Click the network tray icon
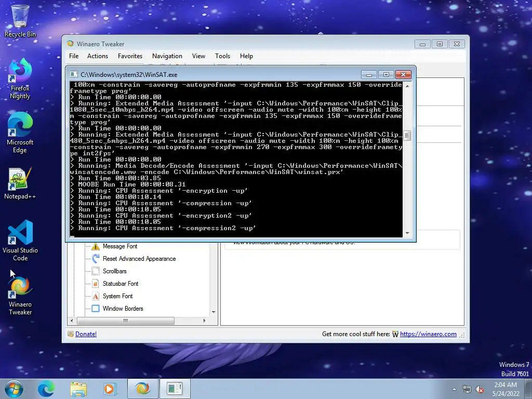The height and width of the screenshot is (399, 532). (467, 390)
